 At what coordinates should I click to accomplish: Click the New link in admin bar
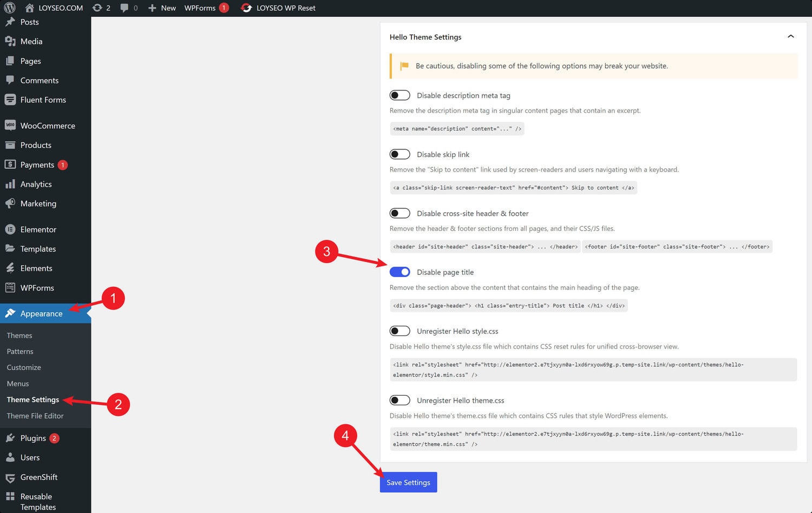(168, 8)
